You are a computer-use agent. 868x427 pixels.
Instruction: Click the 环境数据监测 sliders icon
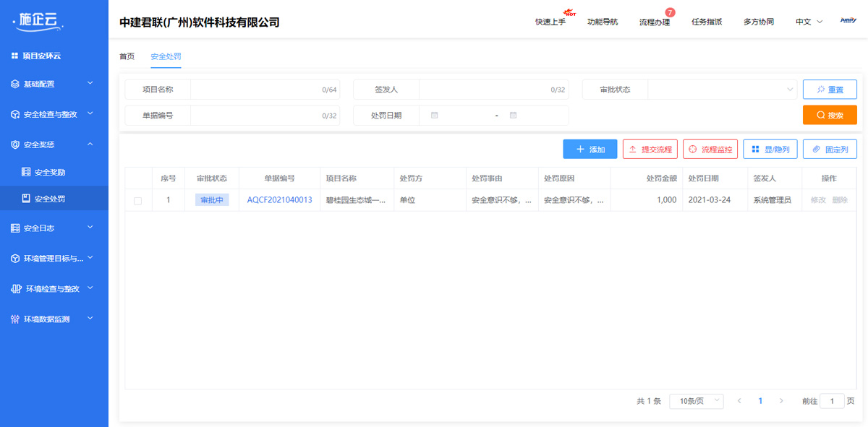coord(15,319)
